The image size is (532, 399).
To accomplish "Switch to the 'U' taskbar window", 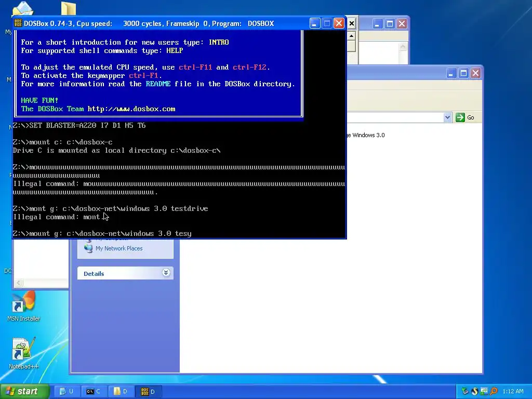I will coord(66,391).
